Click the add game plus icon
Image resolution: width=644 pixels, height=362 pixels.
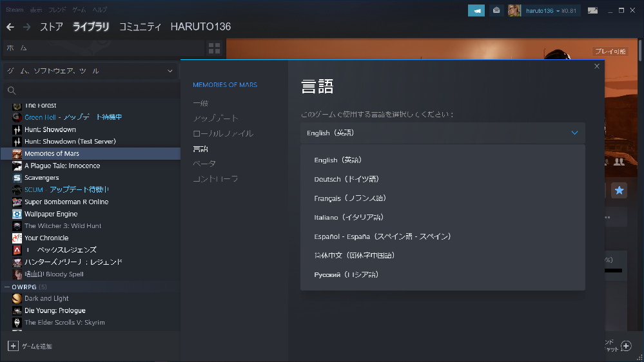pyautogui.click(x=13, y=346)
